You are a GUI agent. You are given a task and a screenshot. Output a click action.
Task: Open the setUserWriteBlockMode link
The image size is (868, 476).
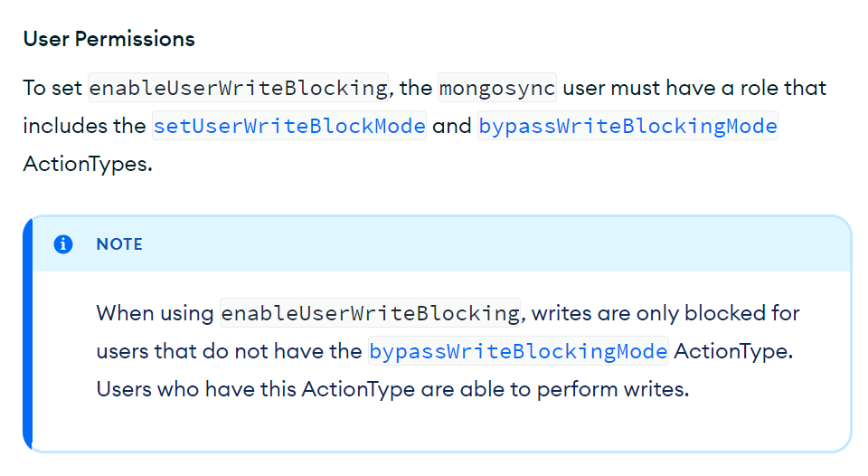click(289, 126)
